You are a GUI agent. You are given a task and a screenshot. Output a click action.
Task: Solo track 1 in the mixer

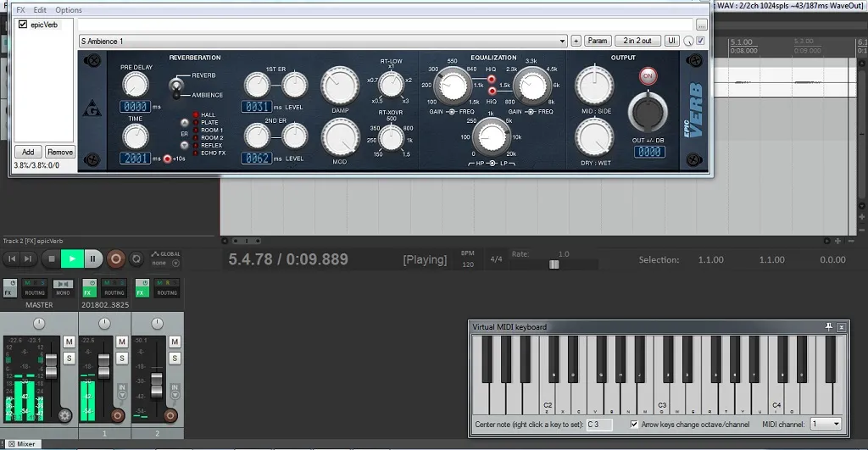coord(122,358)
